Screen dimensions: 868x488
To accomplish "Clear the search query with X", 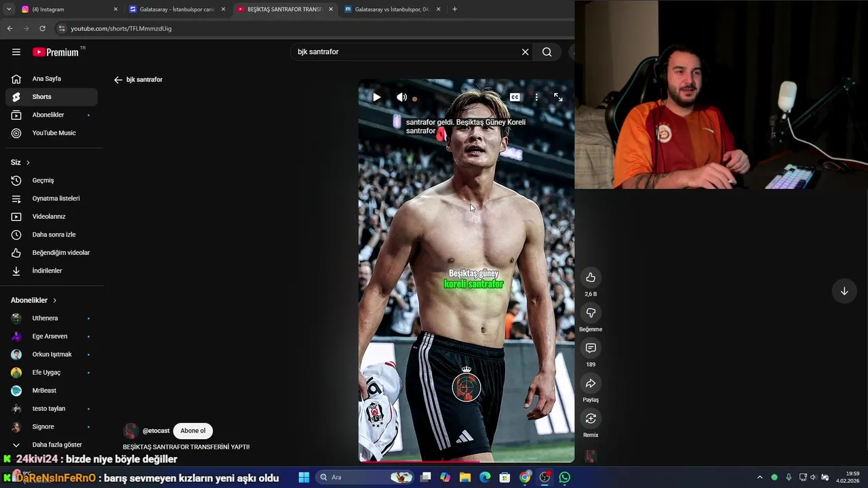I will point(525,52).
